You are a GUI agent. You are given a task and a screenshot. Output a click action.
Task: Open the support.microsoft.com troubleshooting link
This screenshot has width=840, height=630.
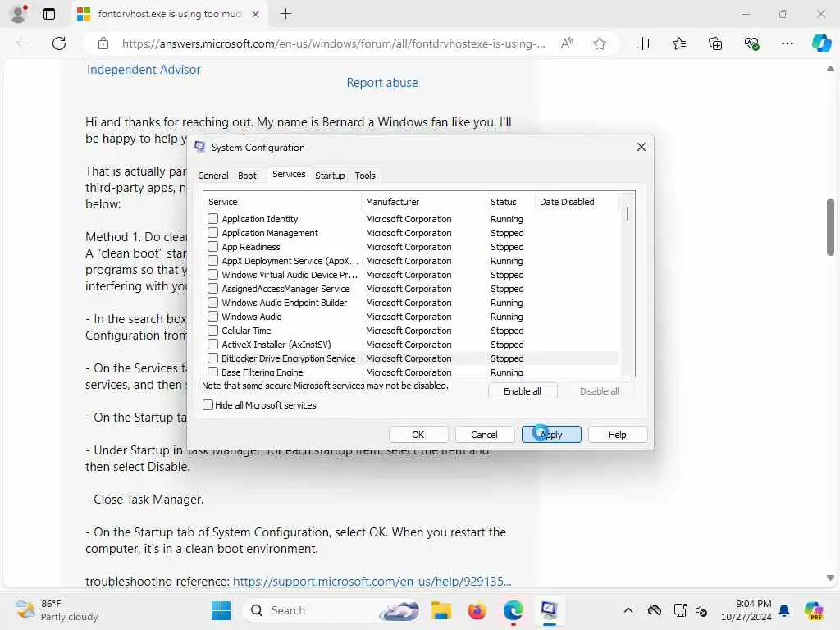[372, 582]
